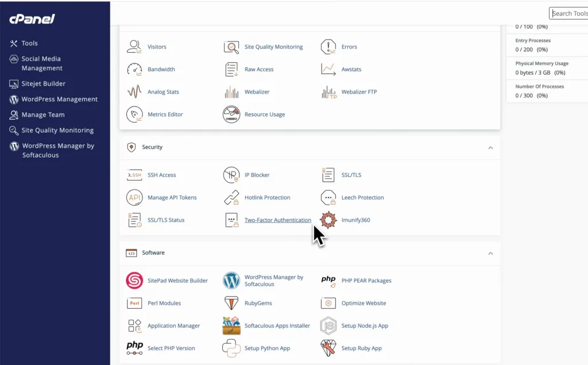Screen dimensions: 588x365
Task: Click the SSL/TLS certificate icon
Action: (328, 175)
